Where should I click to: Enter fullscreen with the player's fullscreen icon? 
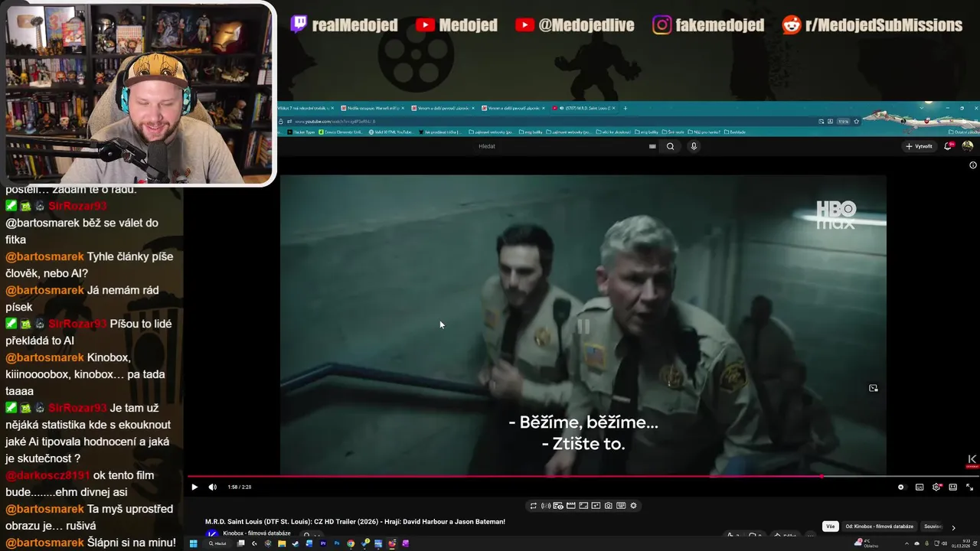tap(969, 487)
